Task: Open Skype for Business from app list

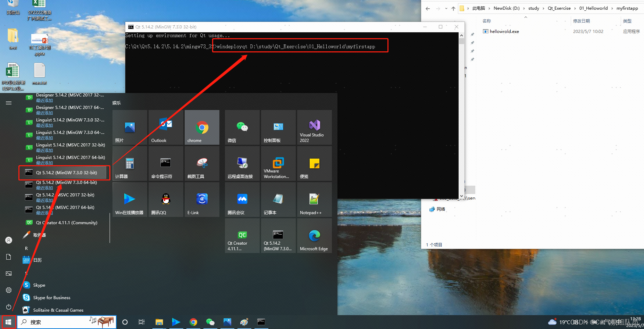Action: click(64, 298)
